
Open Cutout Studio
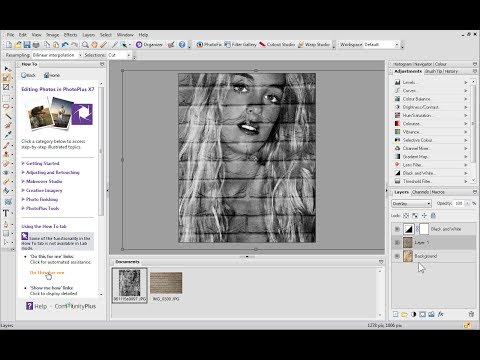[x=277, y=45]
